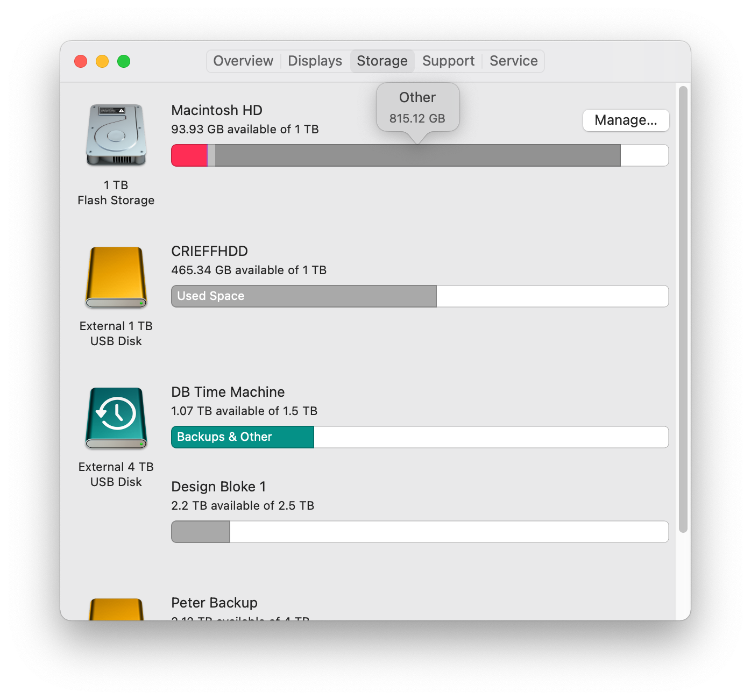751x700 pixels.
Task: Switch to the Overview tab
Action: point(243,61)
